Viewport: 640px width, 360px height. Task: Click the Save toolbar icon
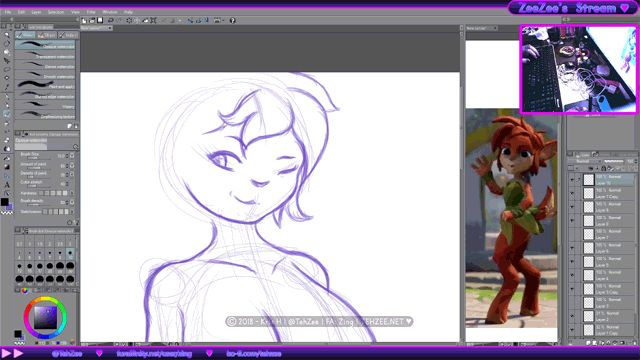(100, 20)
